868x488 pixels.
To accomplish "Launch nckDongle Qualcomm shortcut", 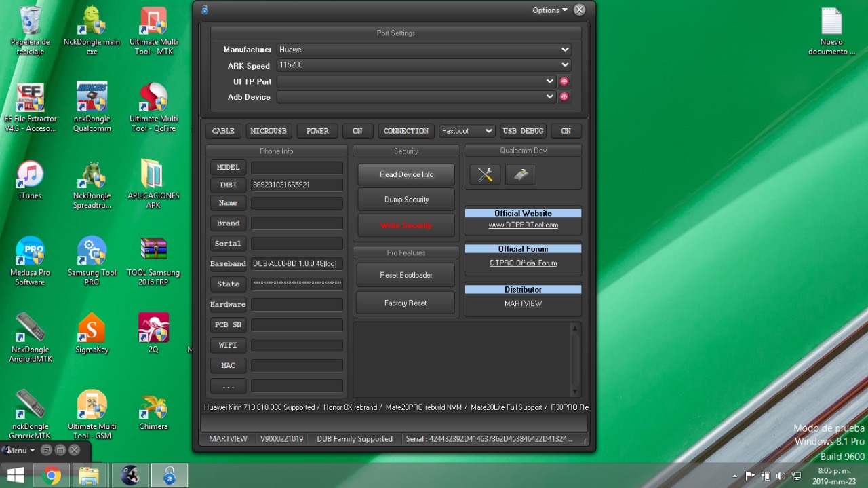I will tap(92, 107).
